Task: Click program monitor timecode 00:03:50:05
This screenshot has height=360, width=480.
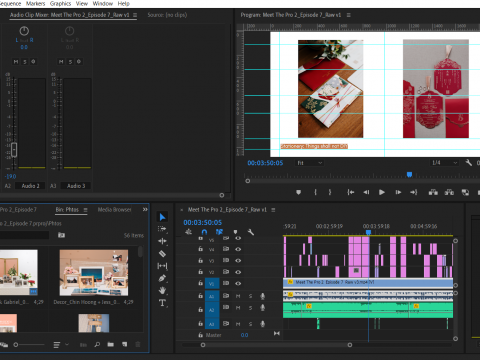Action: coord(265,163)
